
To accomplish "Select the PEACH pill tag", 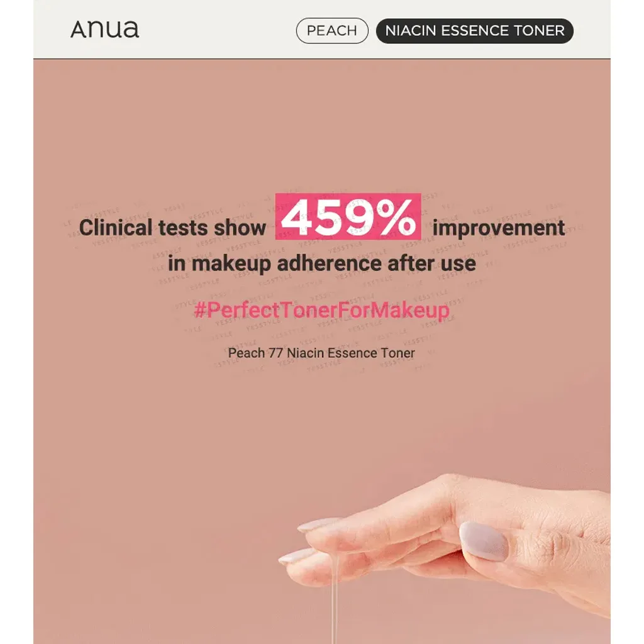I will click(331, 31).
